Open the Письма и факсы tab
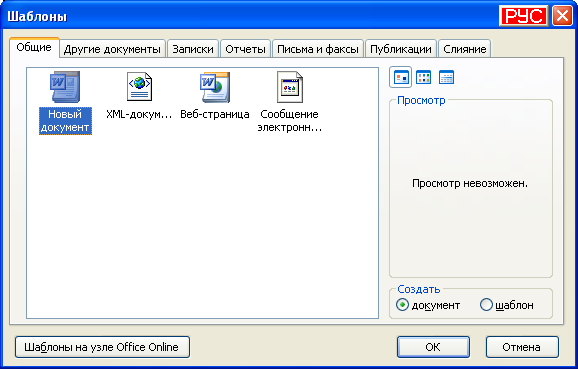This screenshot has width=578, height=369. point(318,49)
